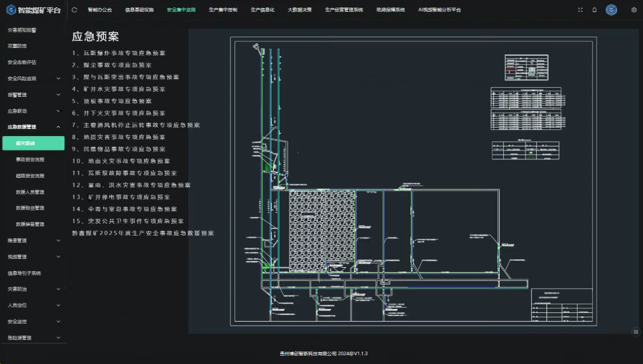Image resolution: width=643 pixels, height=364 pixels.
Task: Collapse the 应急救援管理 sidebar section
Action: pyautogui.click(x=58, y=127)
